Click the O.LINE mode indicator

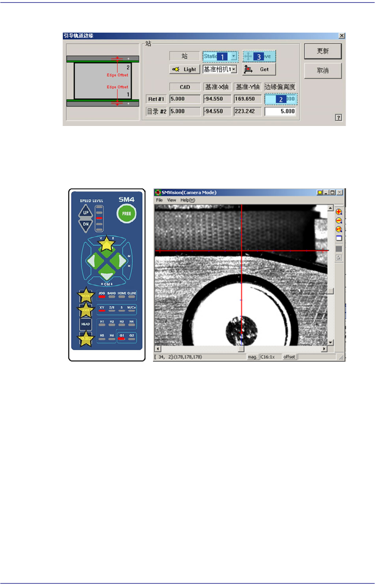click(x=132, y=295)
